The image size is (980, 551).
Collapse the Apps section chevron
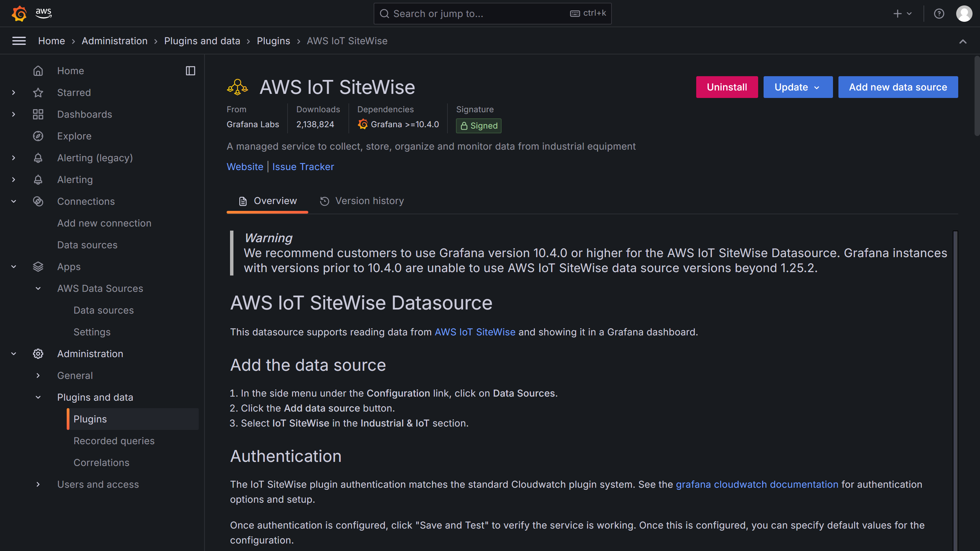[14, 267]
